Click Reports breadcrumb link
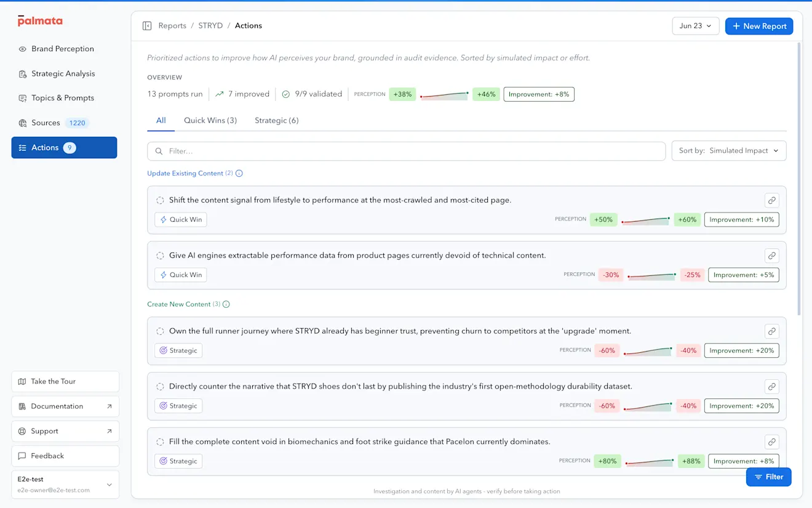Image resolution: width=812 pixels, height=508 pixels. coord(172,26)
